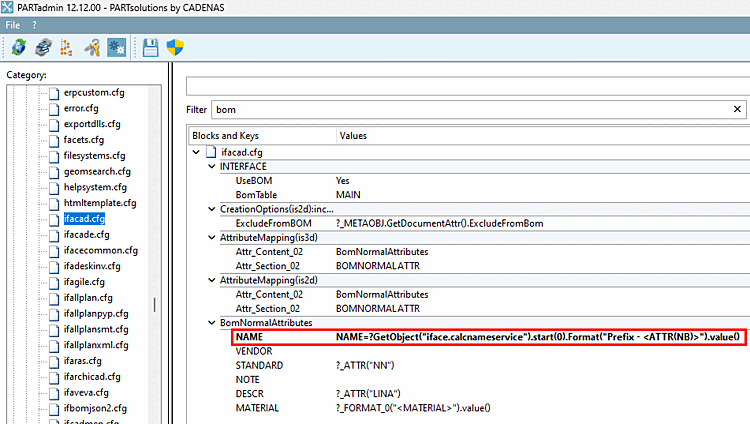Click the save floppy disk icon

(x=150, y=47)
